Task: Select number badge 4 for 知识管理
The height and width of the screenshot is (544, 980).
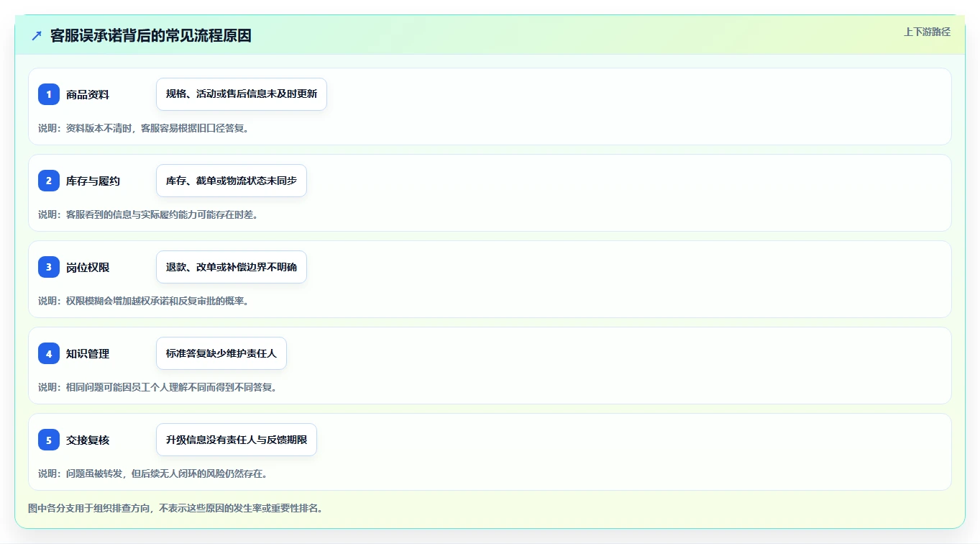Action: pyautogui.click(x=49, y=353)
